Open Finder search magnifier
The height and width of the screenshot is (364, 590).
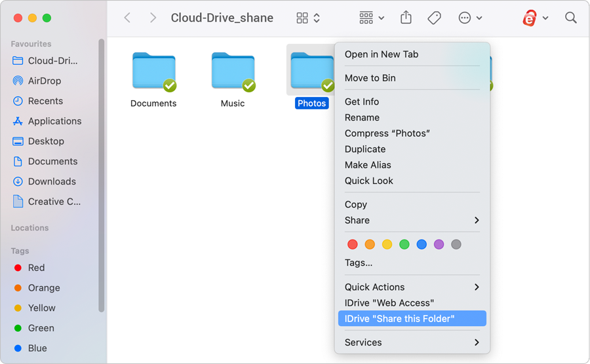570,18
